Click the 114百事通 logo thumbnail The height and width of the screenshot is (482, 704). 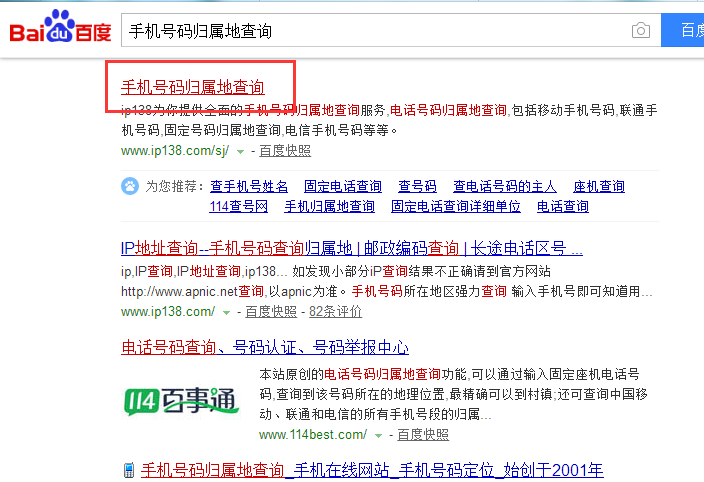click(x=182, y=400)
